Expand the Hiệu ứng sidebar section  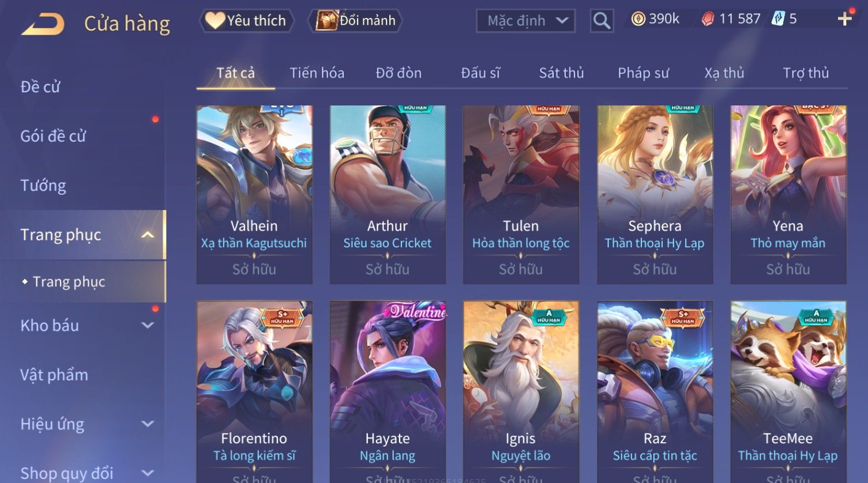tap(148, 424)
